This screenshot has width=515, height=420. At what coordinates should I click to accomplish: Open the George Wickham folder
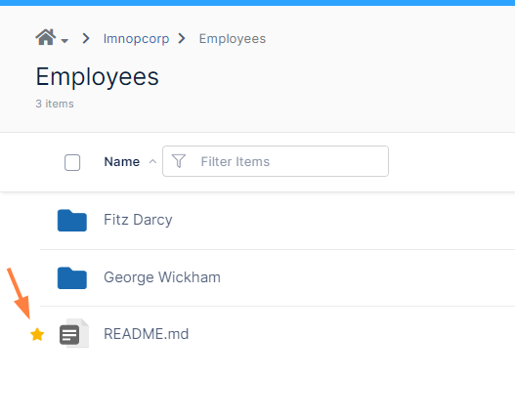coord(162,277)
